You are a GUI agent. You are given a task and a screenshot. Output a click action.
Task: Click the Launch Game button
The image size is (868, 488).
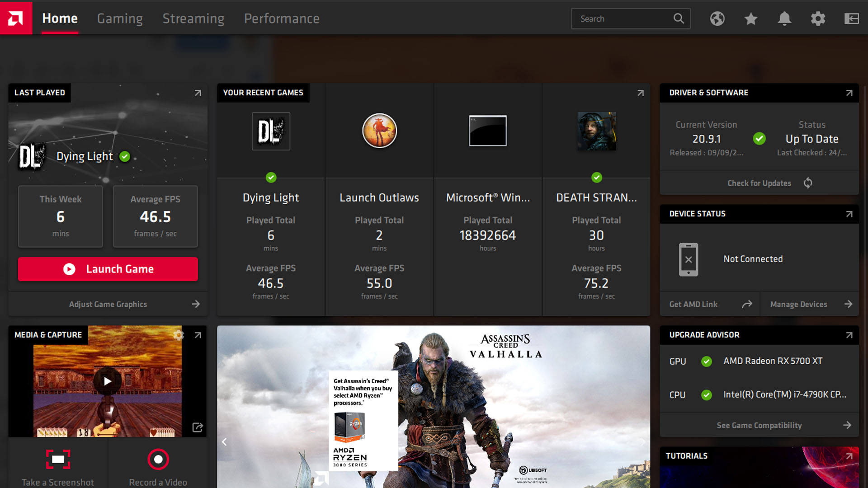[x=107, y=269]
